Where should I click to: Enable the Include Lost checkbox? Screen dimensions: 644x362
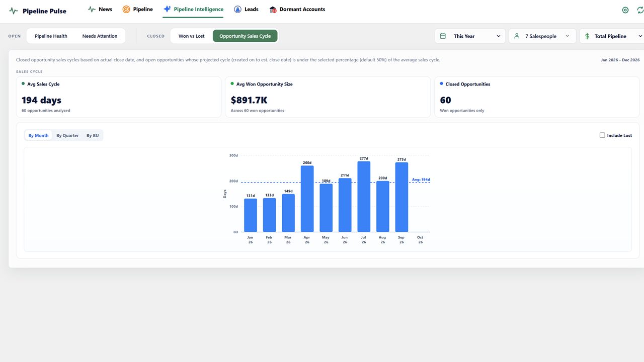click(x=602, y=135)
